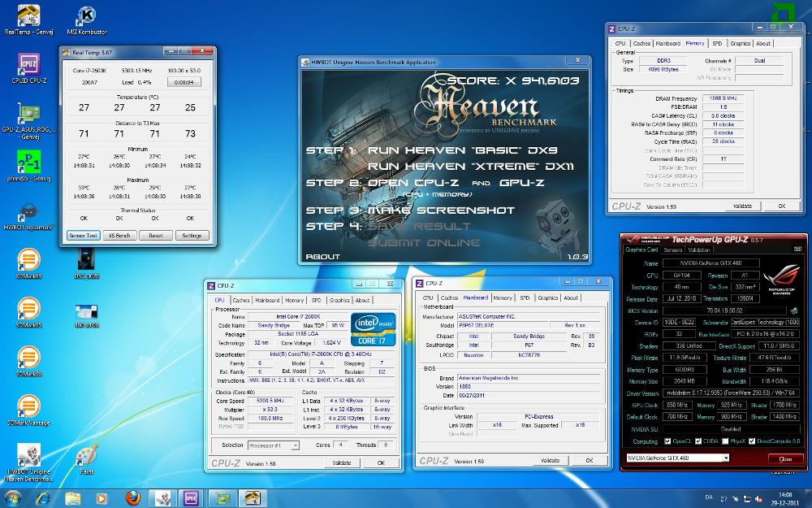The image size is (812, 508).
Task: Launch the 3DMark03 desktop shortcut
Action: 28,263
